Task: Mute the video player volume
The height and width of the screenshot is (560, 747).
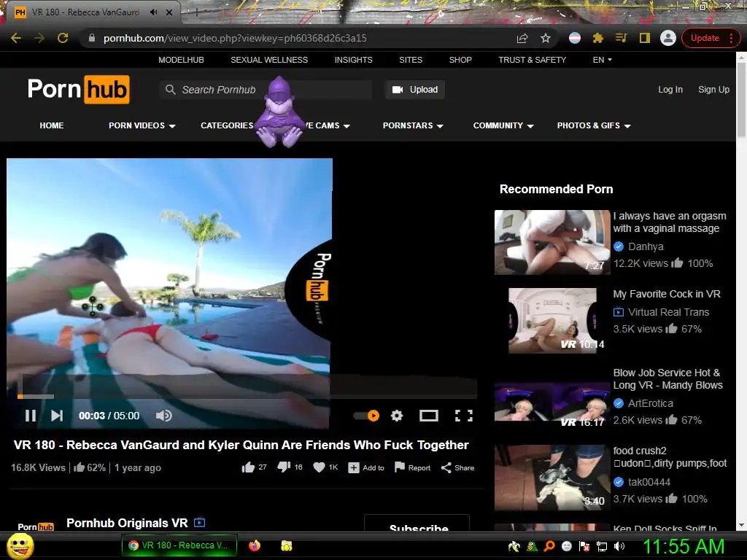Action: coord(164,416)
